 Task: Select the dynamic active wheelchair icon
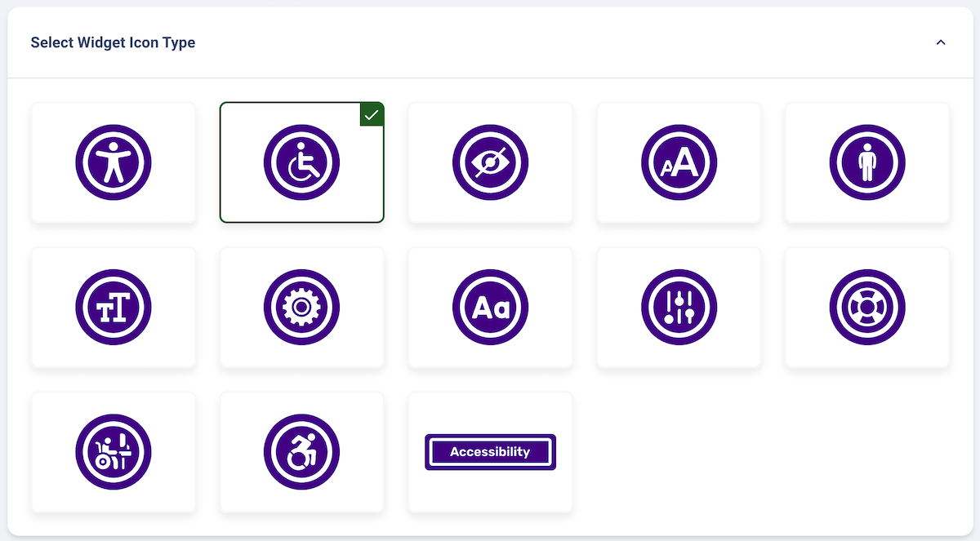[302, 452]
